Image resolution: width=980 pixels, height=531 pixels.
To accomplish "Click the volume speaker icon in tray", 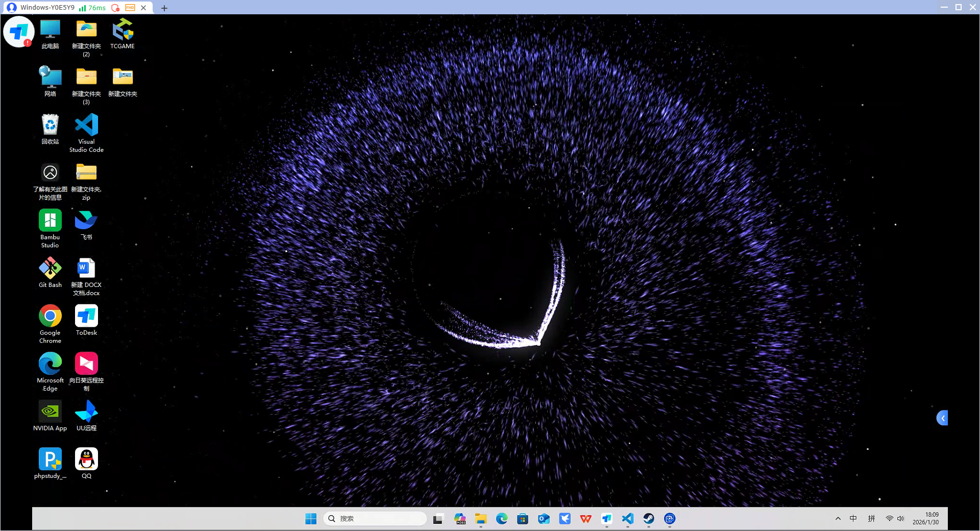I will tap(901, 519).
